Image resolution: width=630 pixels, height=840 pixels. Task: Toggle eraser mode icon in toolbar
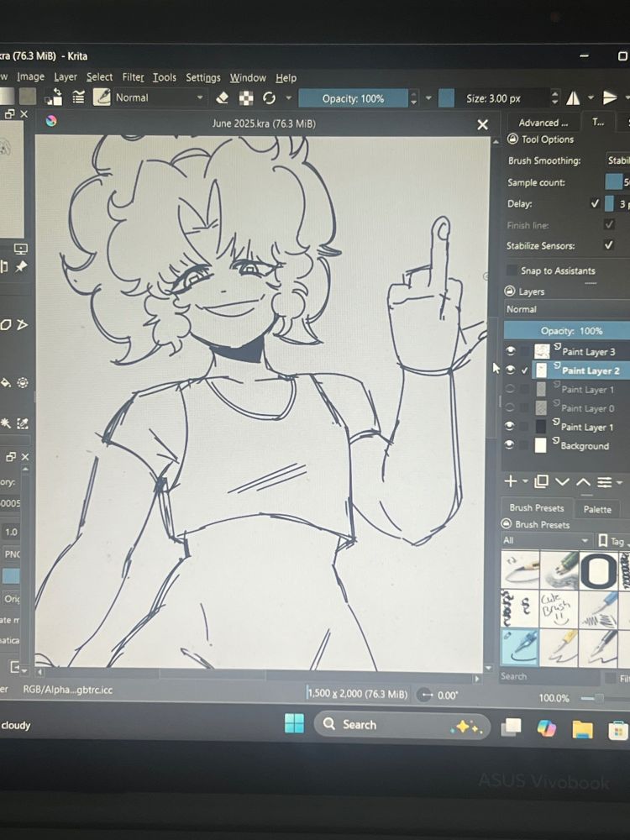coord(223,98)
